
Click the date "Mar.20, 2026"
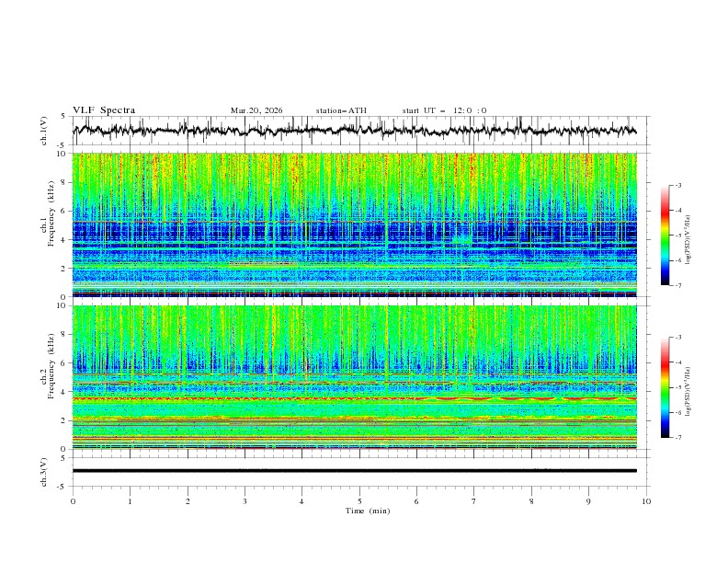click(256, 110)
